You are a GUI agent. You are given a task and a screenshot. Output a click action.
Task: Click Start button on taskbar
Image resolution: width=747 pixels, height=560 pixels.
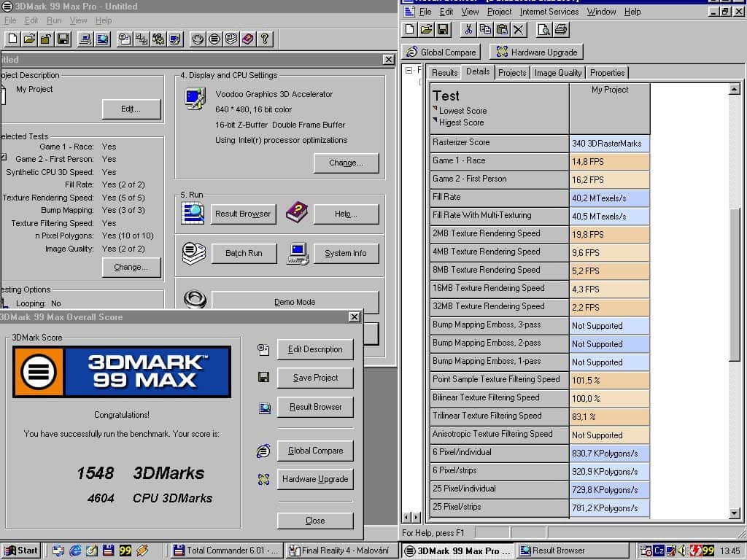[x=21, y=551]
